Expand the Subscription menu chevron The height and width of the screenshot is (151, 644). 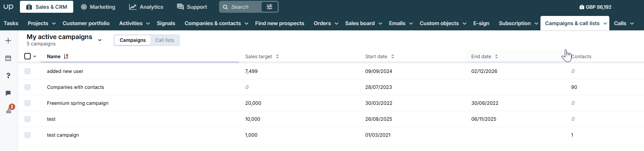coord(536,24)
